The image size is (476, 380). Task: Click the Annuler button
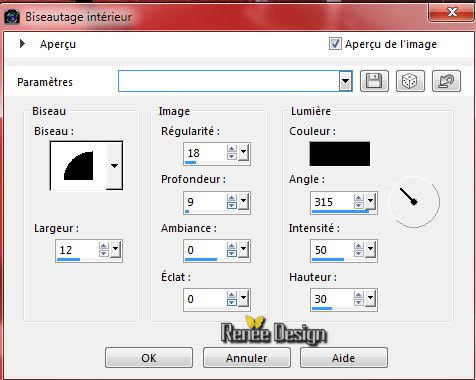[x=247, y=358]
